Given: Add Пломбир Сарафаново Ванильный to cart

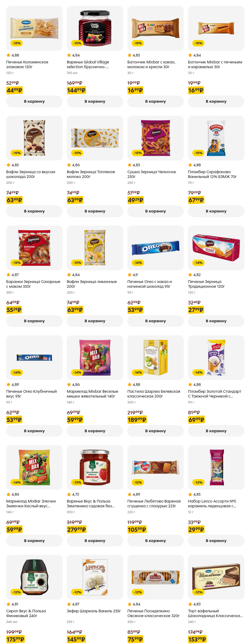Looking at the screenshot, I should tap(216, 211).
